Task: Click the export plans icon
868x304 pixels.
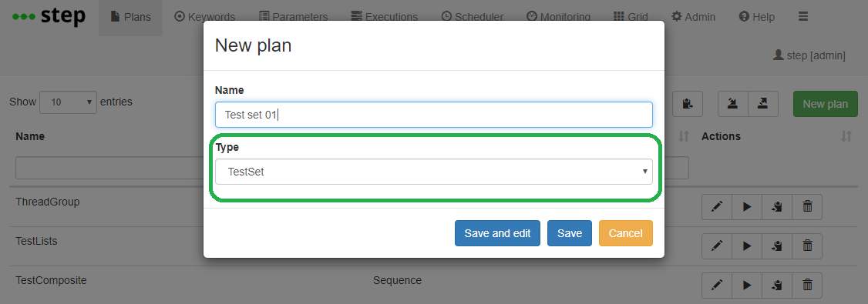Action: 763,104
